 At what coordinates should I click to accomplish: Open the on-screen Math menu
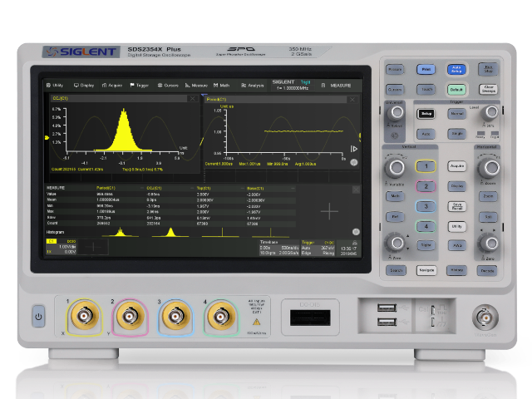(222, 85)
